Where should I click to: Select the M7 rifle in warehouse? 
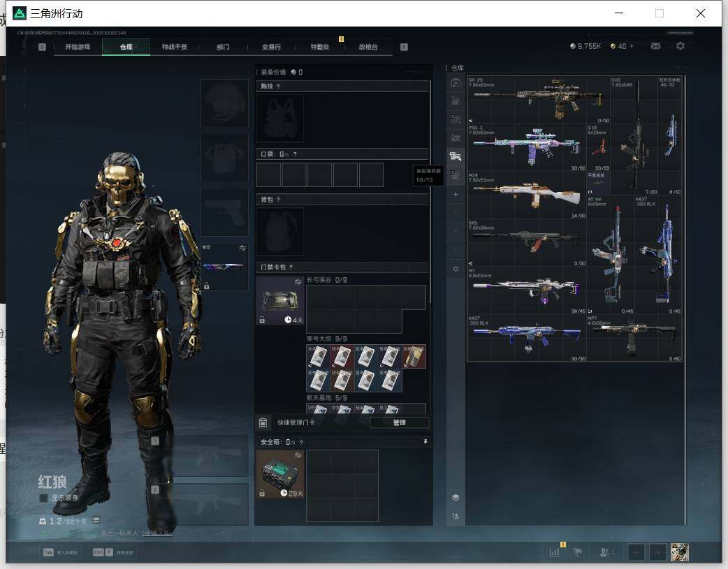(527, 290)
